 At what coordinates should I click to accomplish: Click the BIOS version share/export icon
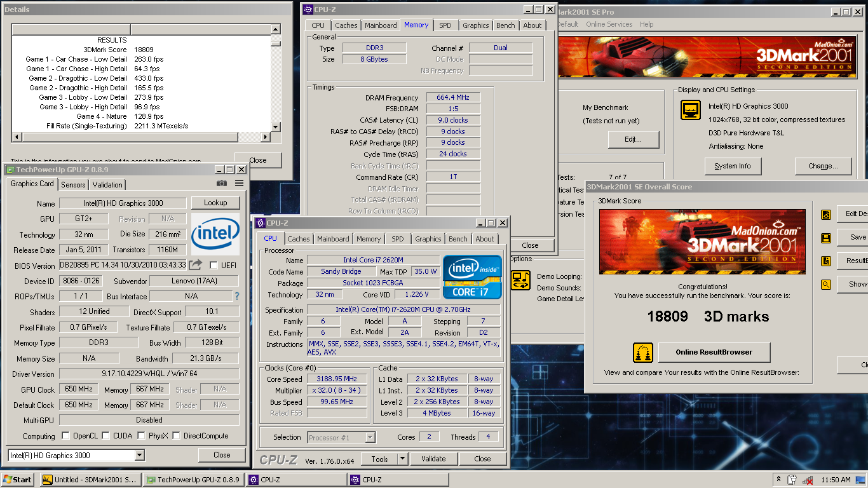point(196,264)
